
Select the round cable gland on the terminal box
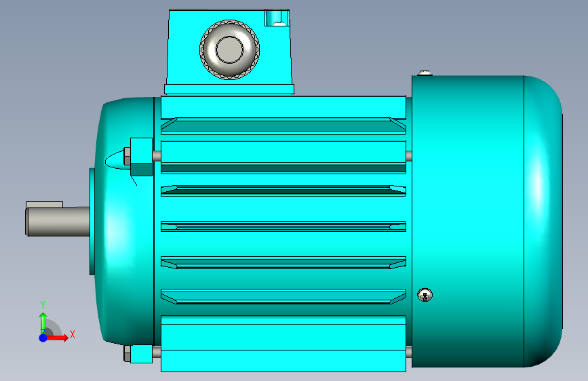[x=229, y=49]
